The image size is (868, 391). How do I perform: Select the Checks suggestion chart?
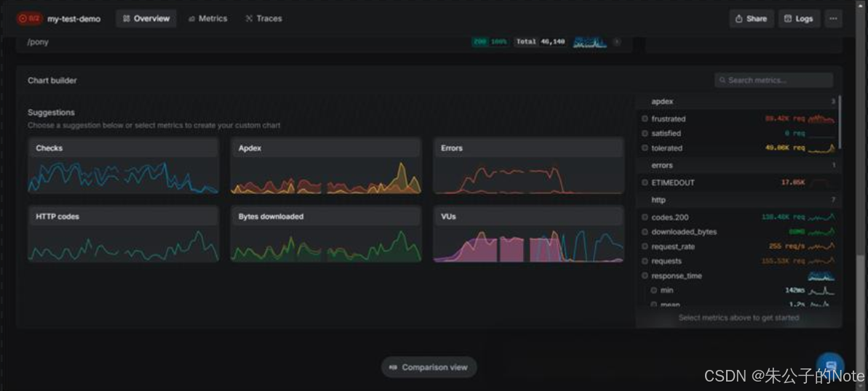point(124,166)
